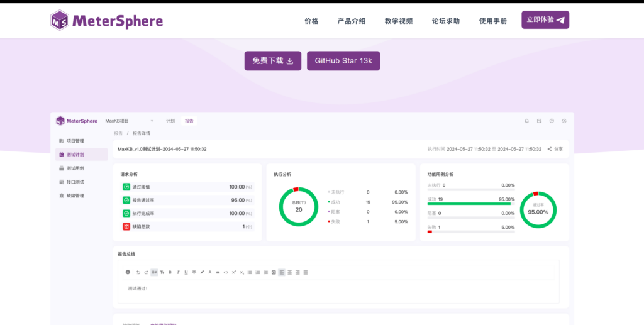
Task: Open the 产品介绍 page
Action: tap(351, 21)
